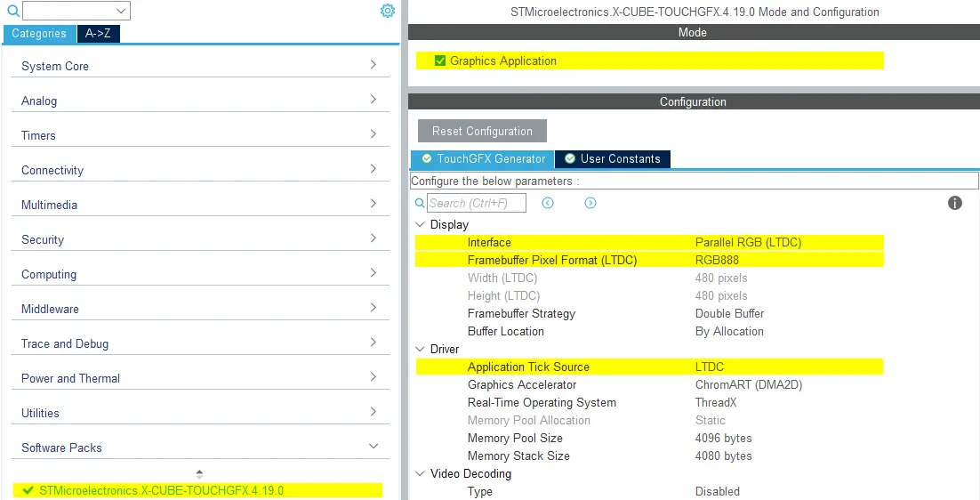Collapse the Driver parameter group

pyautogui.click(x=420, y=350)
